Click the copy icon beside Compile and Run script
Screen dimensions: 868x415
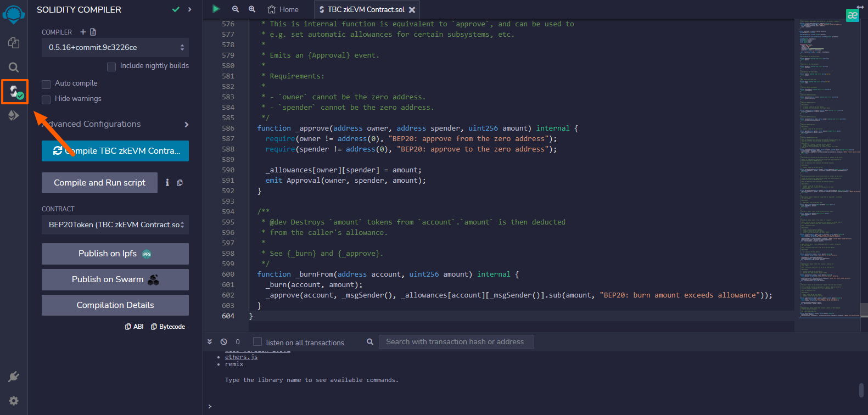pos(180,183)
